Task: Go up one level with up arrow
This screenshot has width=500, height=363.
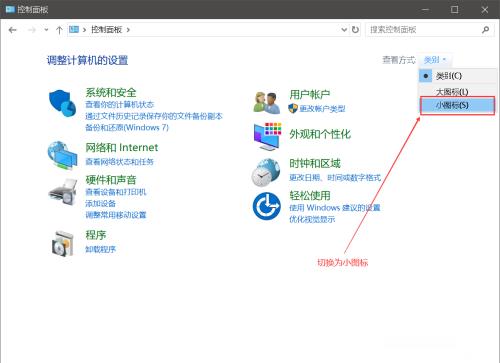Action: click(x=59, y=30)
